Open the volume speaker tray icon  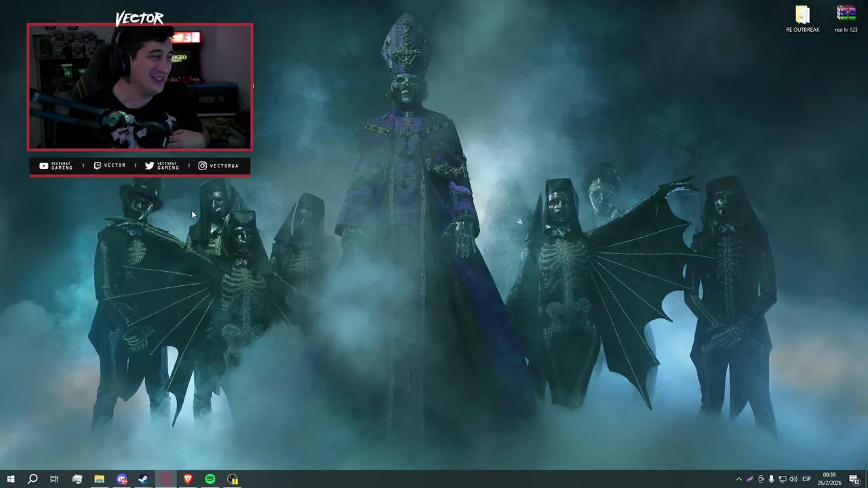(793, 479)
